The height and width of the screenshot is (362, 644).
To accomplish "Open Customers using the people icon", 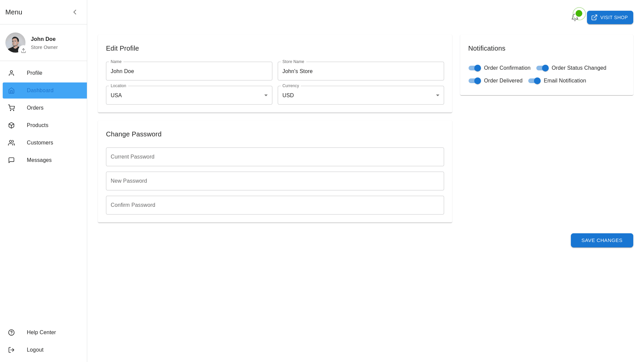I will pos(12,143).
